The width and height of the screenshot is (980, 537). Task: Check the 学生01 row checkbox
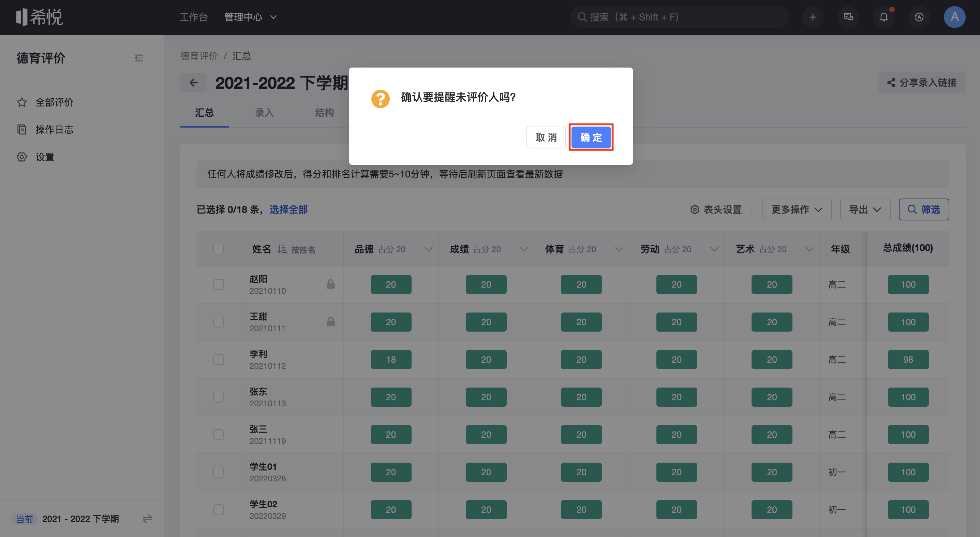218,472
